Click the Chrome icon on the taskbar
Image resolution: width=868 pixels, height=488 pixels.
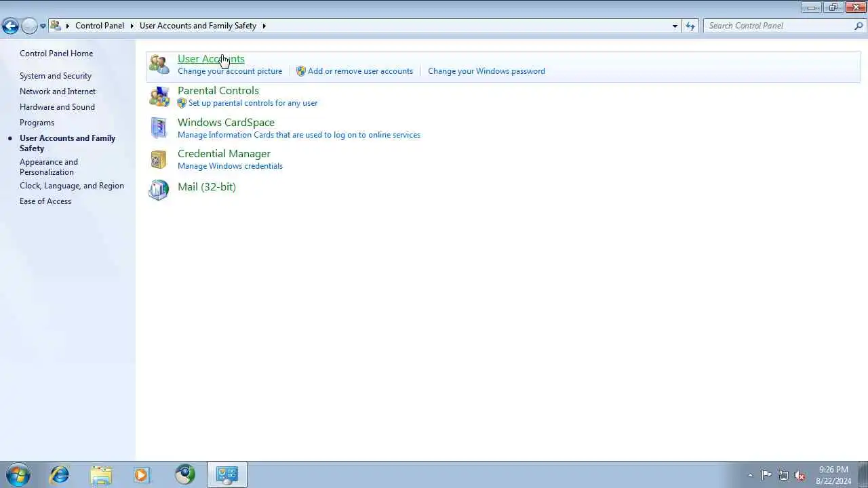click(184, 474)
